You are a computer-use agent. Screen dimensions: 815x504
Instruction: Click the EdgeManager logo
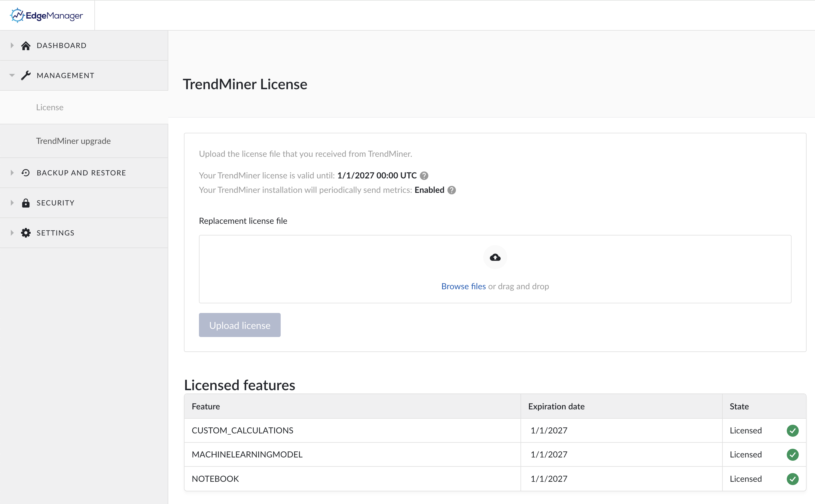click(x=46, y=15)
